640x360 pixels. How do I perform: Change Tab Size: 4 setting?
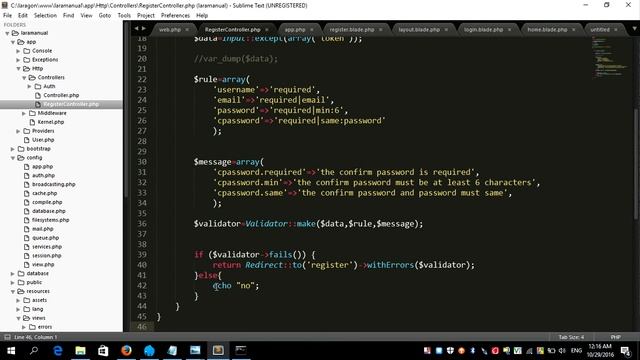pos(571,337)
